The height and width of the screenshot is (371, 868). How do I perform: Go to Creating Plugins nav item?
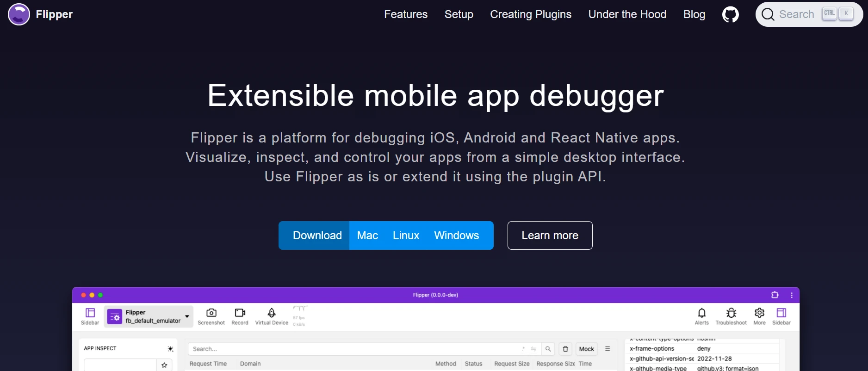[x=531, y=14]
